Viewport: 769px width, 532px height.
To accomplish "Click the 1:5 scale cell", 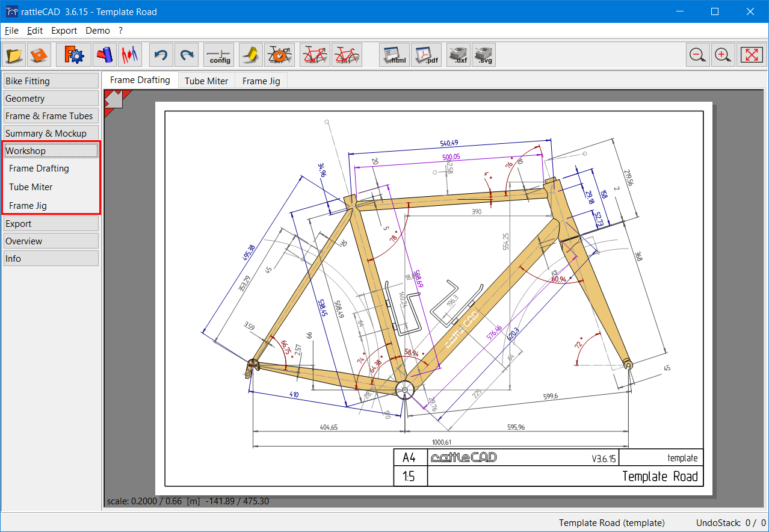I will 409,477.
